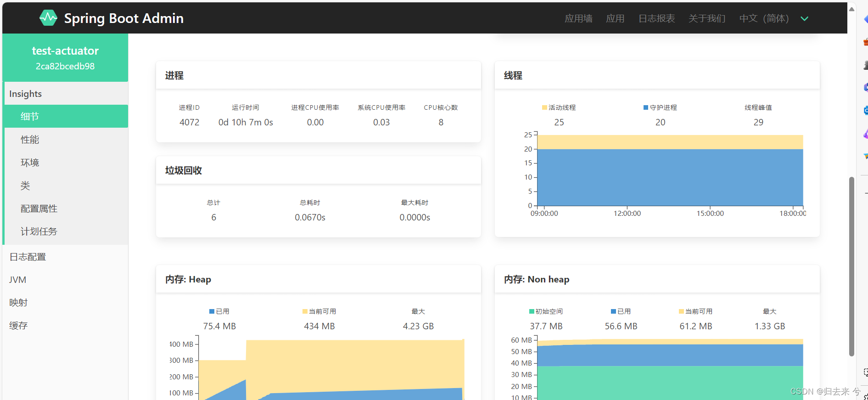The width and height of the screenshot is (868, 400).
Task: Click the page vertical scrollbar thumb
Action: tap(851, 266)
